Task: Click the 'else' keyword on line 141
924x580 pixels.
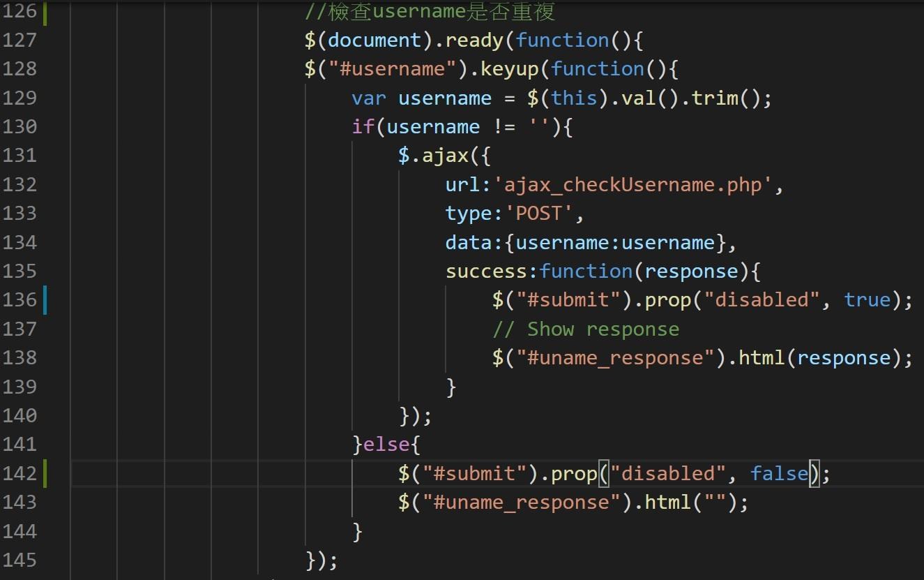Action: click(x=386, y=445)
